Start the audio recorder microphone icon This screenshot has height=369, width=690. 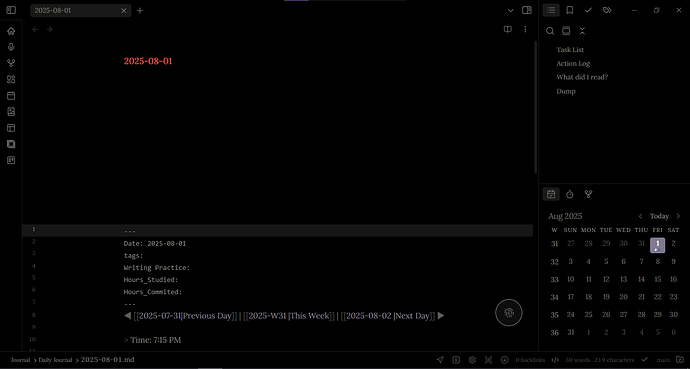pyautogui.click(x=11, y=47)
